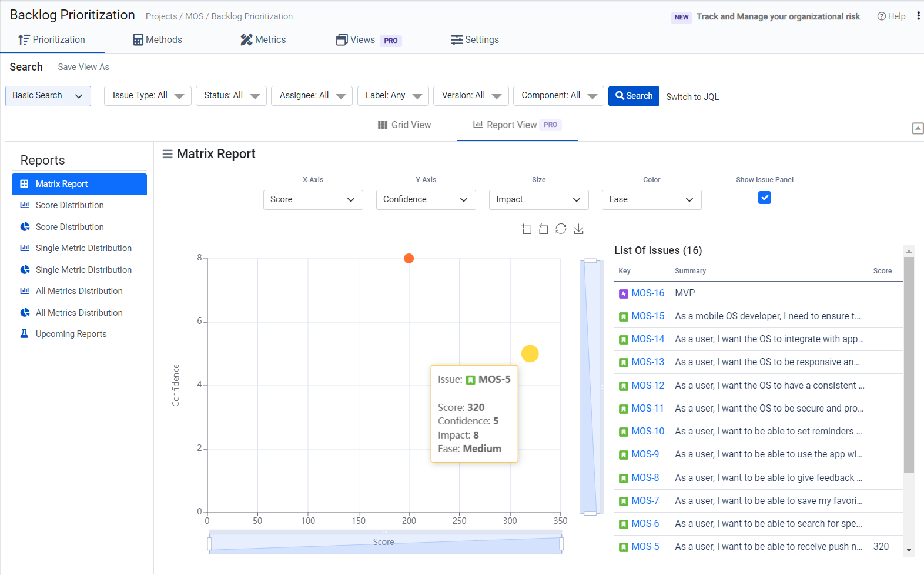Open Upcoming Reports flask item
The height and width of the screenshot is (575, 924).
(x=71, y=334)
